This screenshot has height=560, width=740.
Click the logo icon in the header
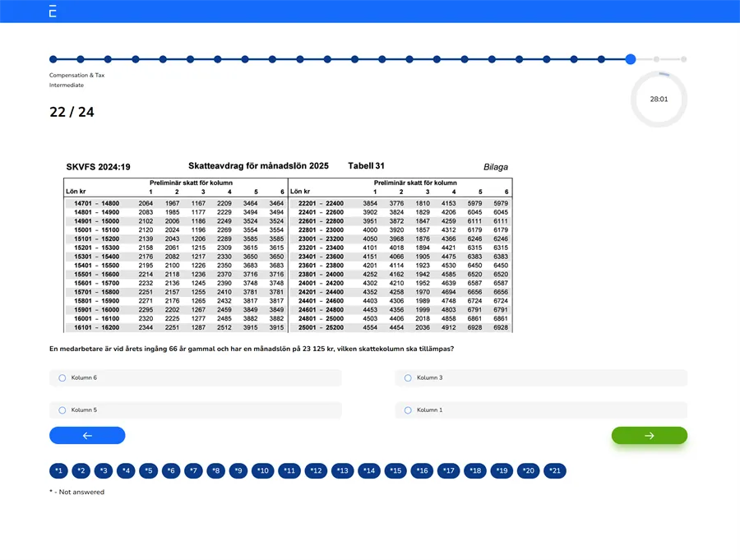[x=53, y=11]
